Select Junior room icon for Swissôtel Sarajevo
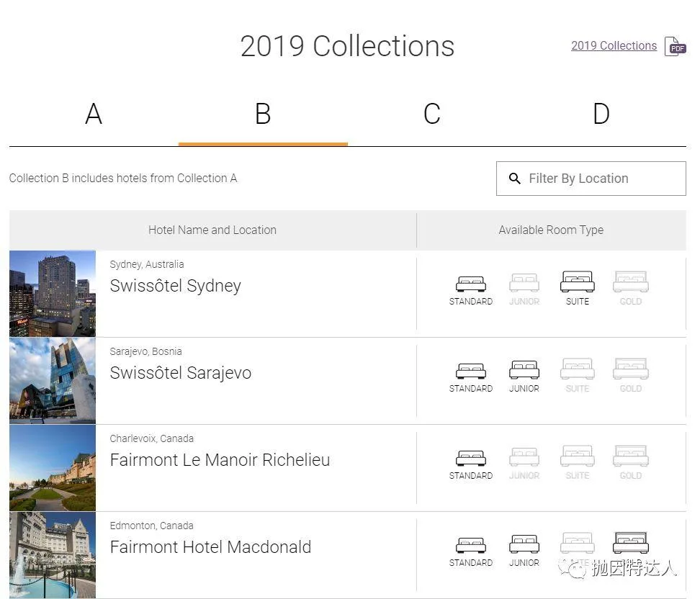This screenshot has height=599, width=700. pyautogui.click(x=524, y=370)
